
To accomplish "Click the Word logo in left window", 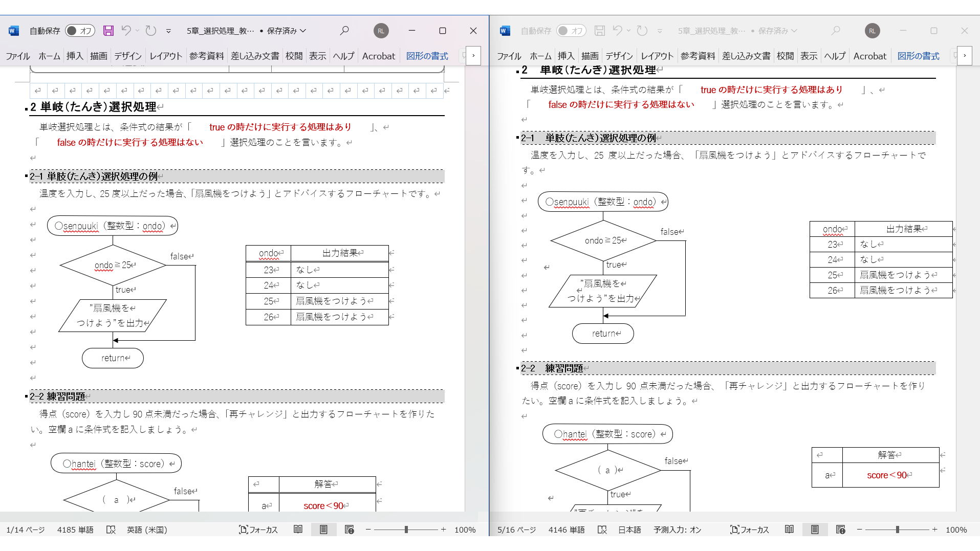I will pos(14,31).
